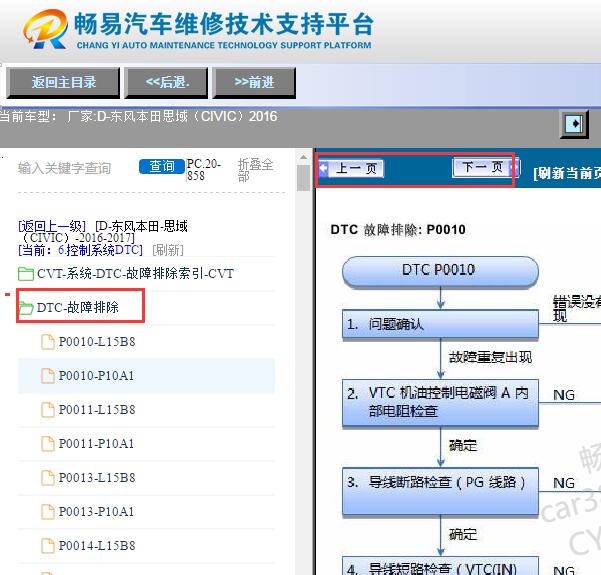The height and width of the screenshot is (575, 601).
Task: Go forward with the >>前进 button
Action: [x=254, y=82]
